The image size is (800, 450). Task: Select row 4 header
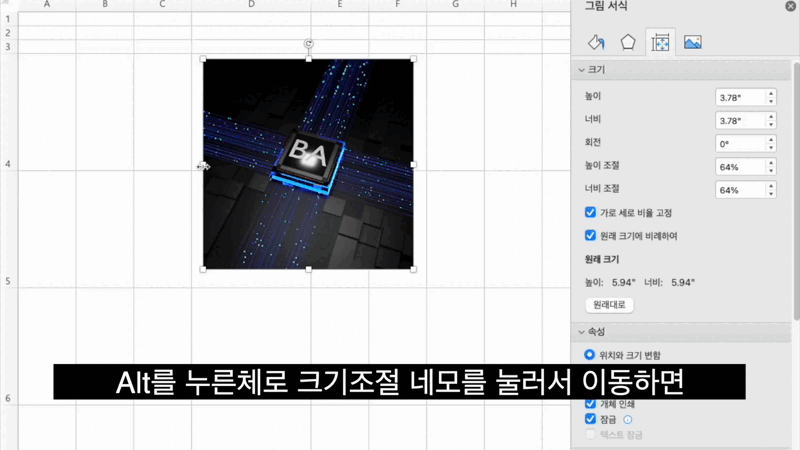(8, 164)
